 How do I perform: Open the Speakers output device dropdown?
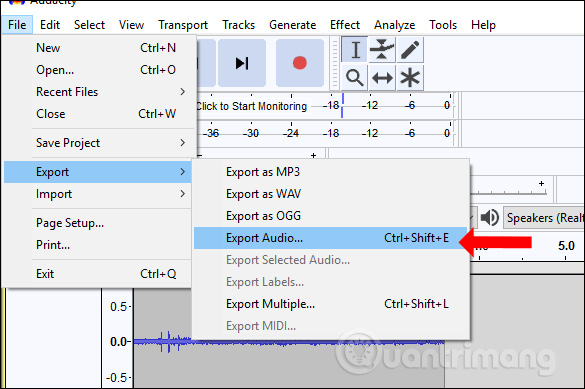click(x=544, y=217)
